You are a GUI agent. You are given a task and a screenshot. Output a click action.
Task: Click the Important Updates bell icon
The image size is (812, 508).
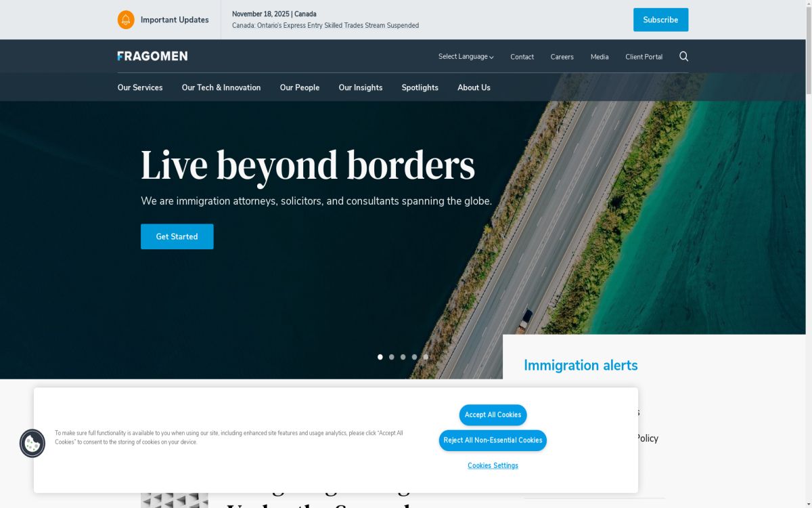point(125,20)
